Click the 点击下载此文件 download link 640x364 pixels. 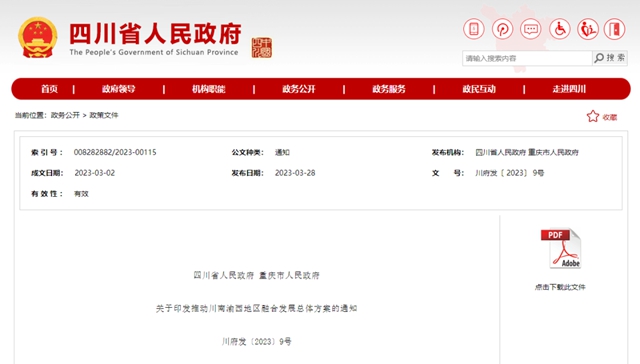point(560,287)
